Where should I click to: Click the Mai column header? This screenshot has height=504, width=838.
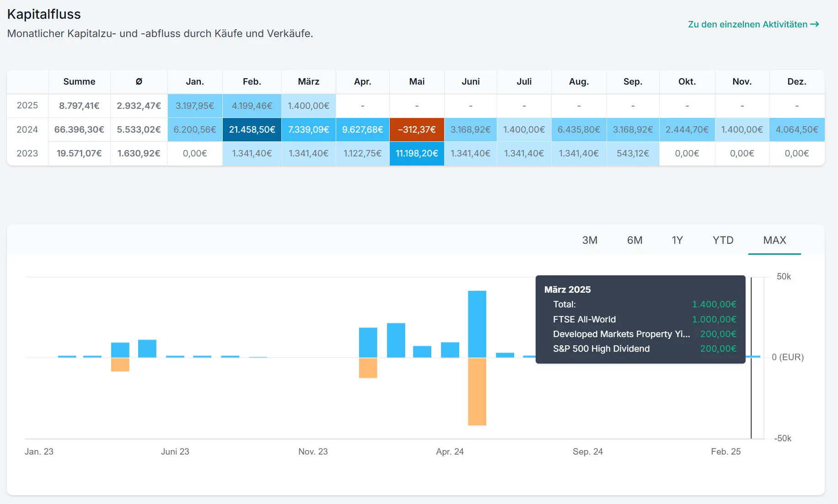417,81
